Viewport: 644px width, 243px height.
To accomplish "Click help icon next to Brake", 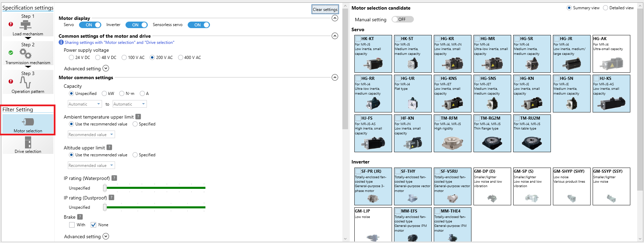I will (80, 217).
